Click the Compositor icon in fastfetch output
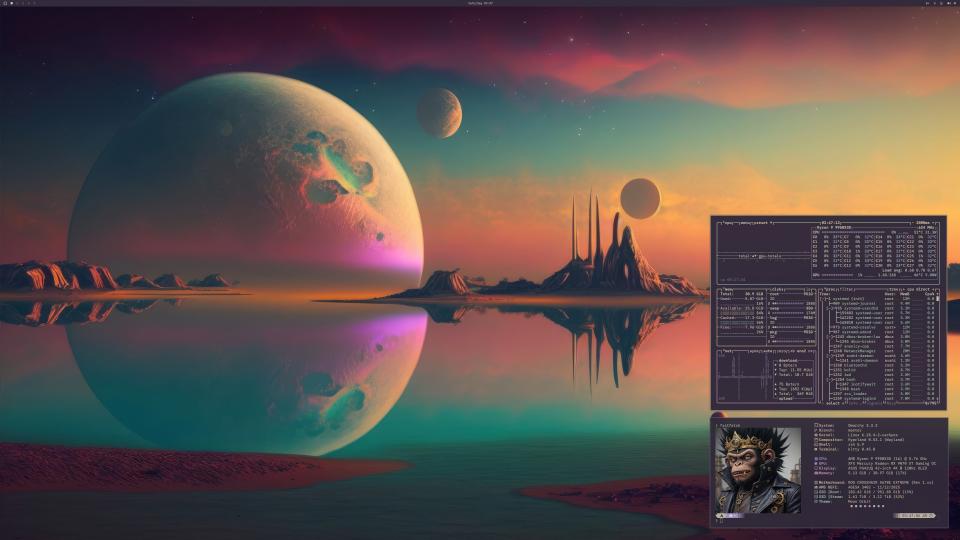Screen dimensions: 960x540 (816, 440)
